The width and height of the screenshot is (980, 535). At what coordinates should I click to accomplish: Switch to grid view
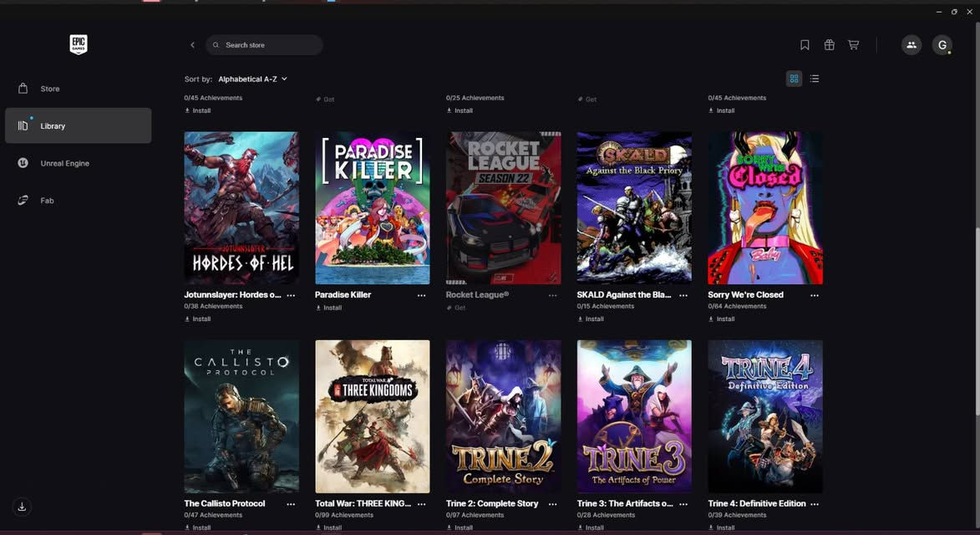(794, 79)
